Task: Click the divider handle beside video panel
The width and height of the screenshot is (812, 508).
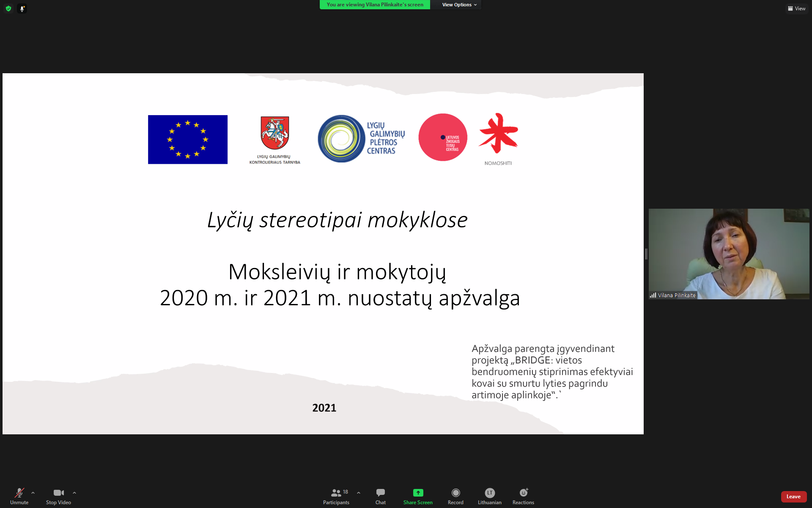Action: point(646,254)
